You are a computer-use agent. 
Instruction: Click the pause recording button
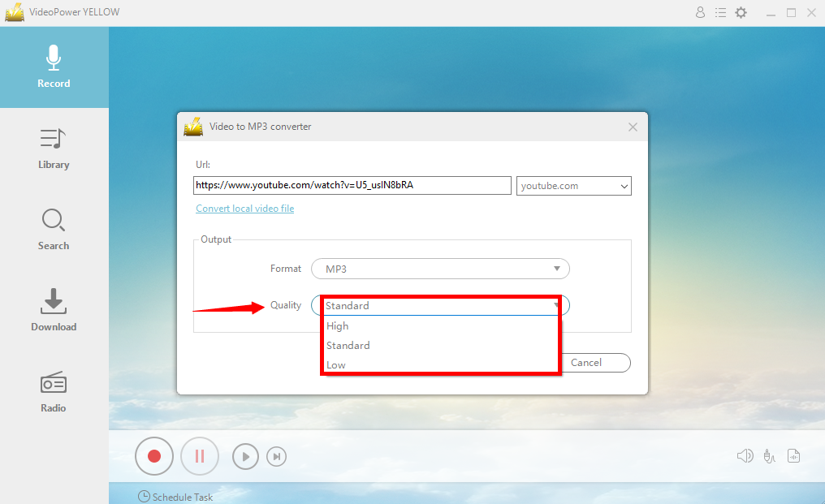(x=200, y=456)
